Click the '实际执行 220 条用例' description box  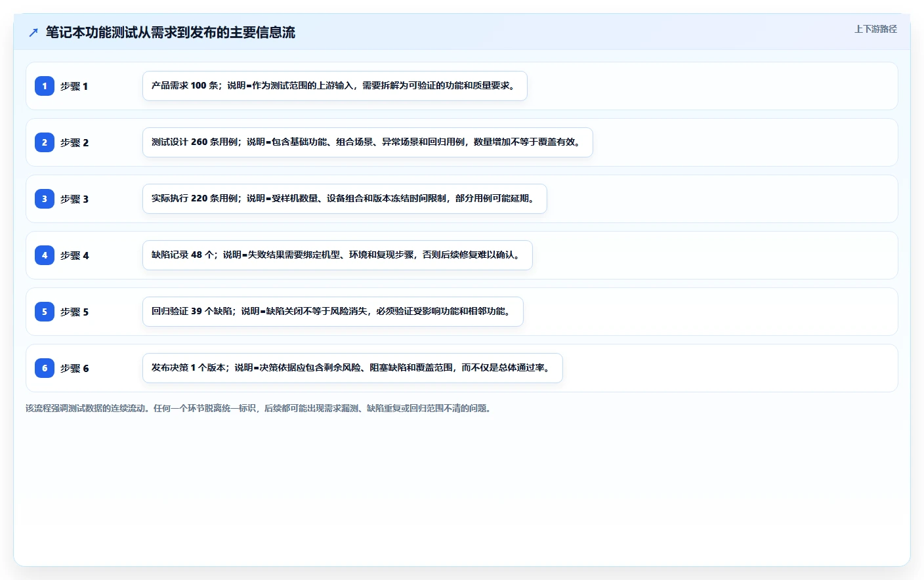click(345, 199)
